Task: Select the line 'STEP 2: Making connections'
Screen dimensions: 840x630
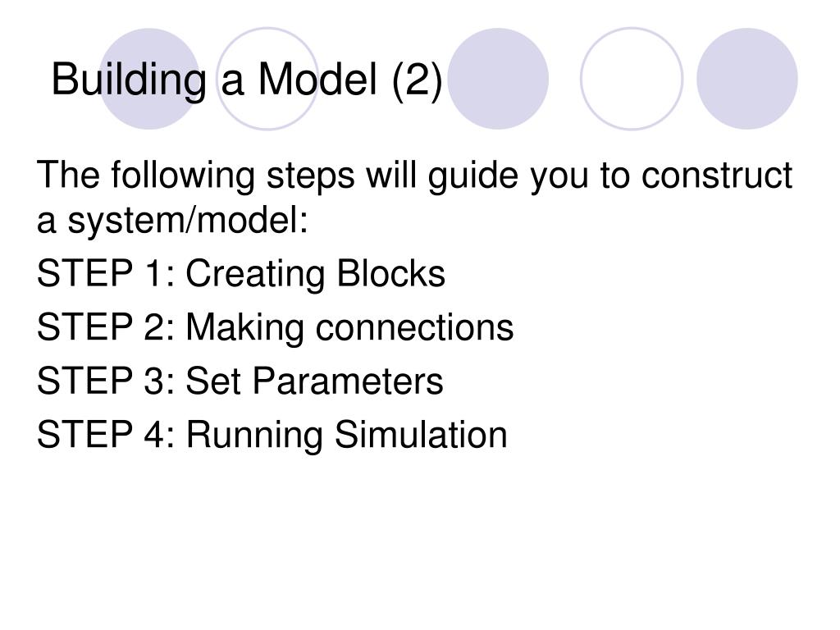Action: 276,327
